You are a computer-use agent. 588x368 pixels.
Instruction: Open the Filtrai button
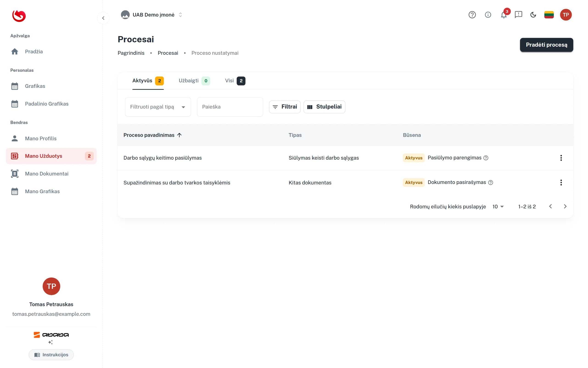tap(285, 107)
